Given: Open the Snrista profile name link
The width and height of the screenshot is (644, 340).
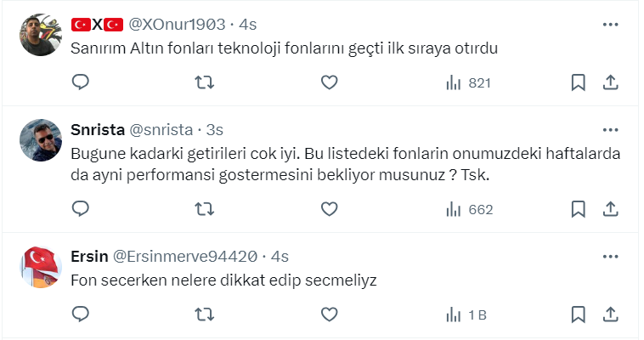Looking at the screenshot, I should [97, 130].
